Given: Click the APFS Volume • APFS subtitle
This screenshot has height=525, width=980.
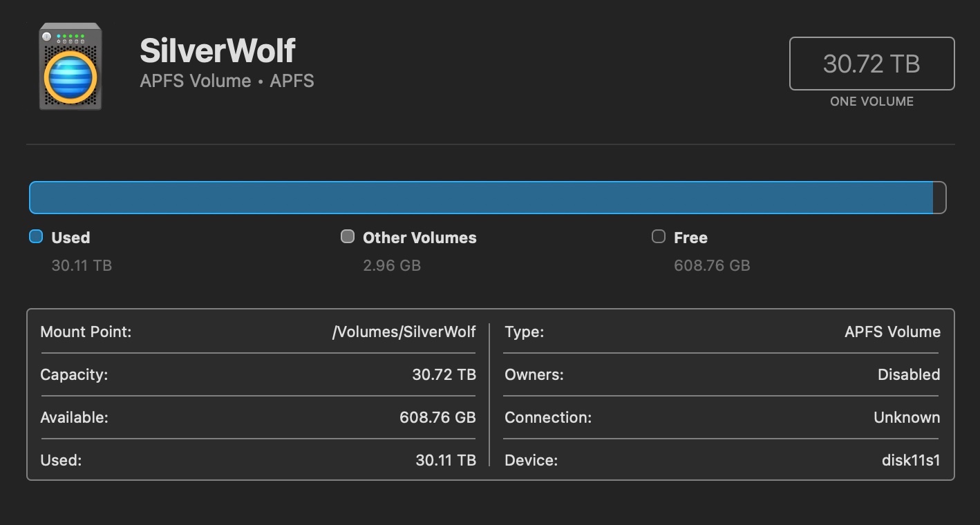Looking at the screenshot, I should pyautogui.click(x=227, y=81).
